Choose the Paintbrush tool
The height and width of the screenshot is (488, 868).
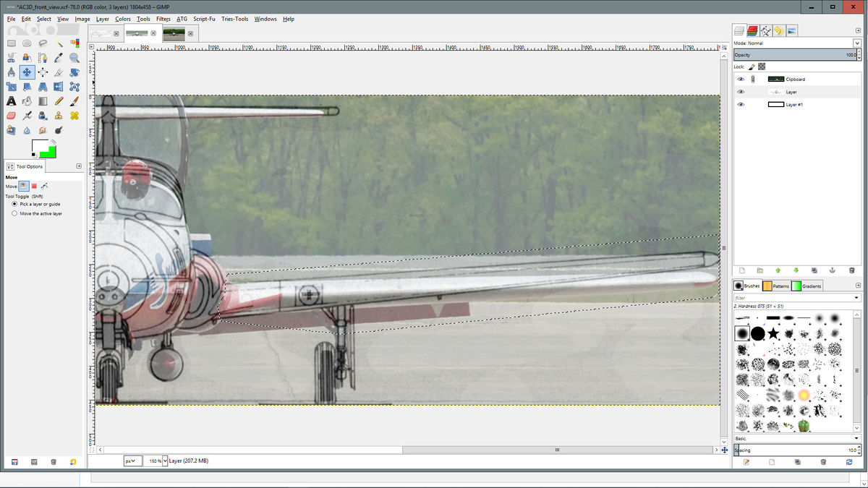point(74,100)
